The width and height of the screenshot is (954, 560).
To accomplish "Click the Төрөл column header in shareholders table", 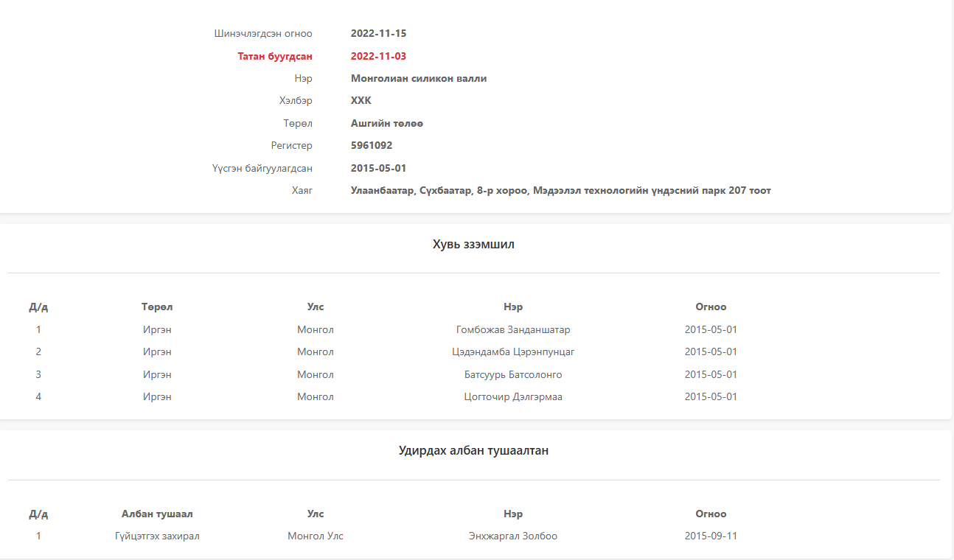I will [x=157, y=307].
